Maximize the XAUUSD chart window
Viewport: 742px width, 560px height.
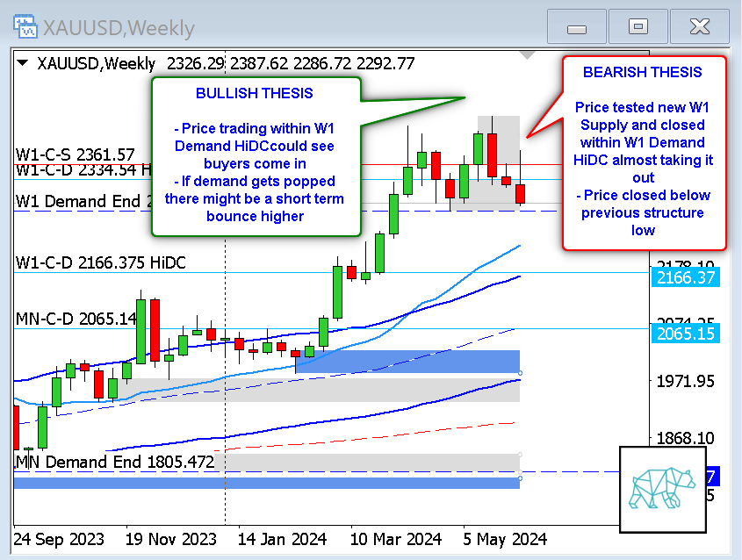638,28
